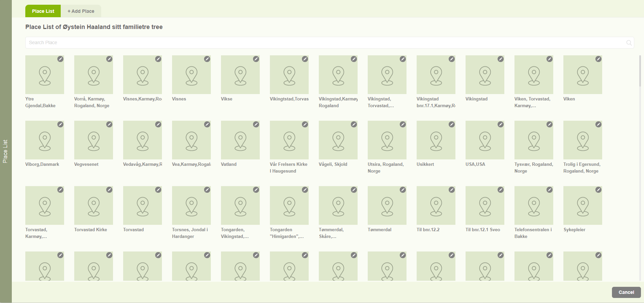Click the edit icon for Vikse
Image resolution: width=644 pixels, height=303 pixels.
[x=256, y=59]
